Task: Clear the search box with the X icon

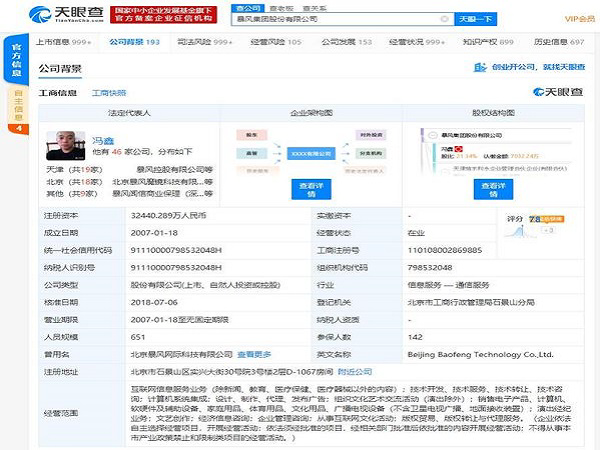Action: (444, 19)
